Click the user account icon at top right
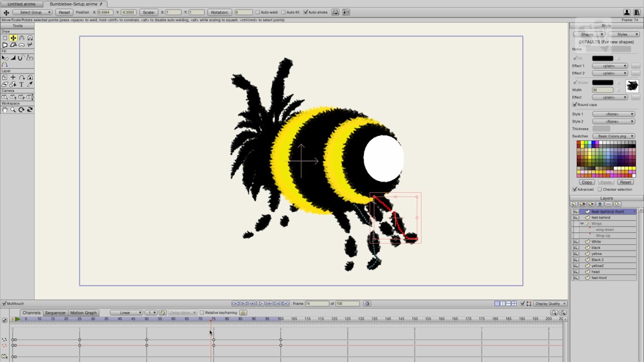 coord(627,12)
